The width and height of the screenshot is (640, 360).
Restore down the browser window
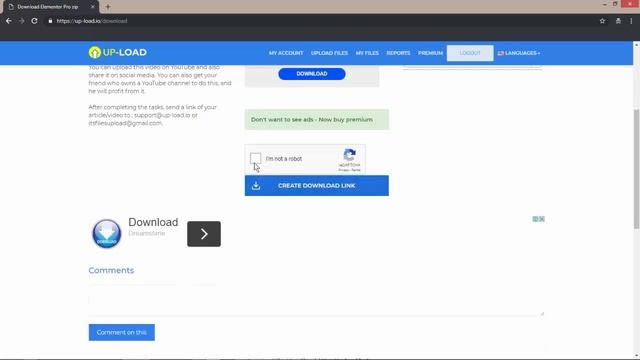coord(615,4)
